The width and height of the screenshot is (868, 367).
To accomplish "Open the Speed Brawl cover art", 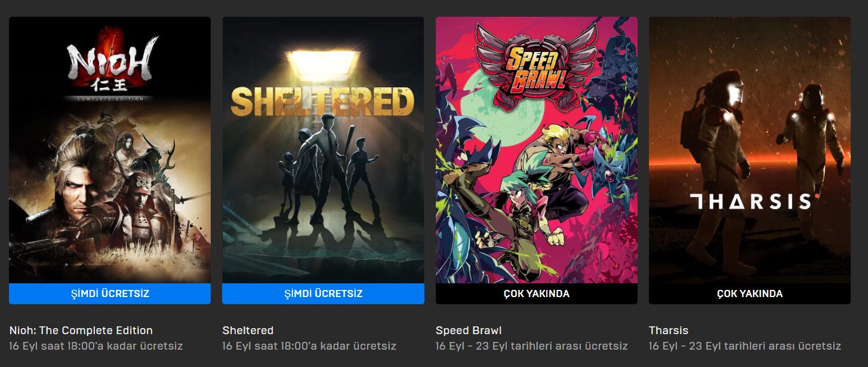I will point(537,150).
